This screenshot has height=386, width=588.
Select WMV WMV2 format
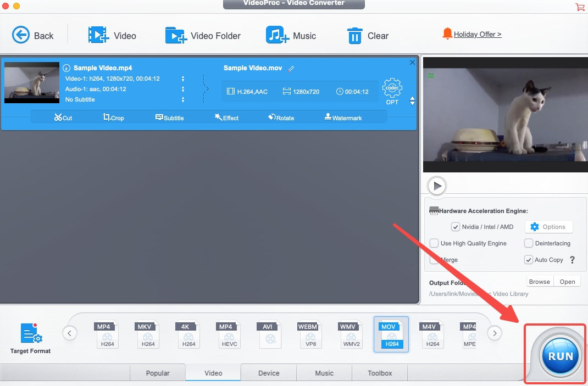350,334
